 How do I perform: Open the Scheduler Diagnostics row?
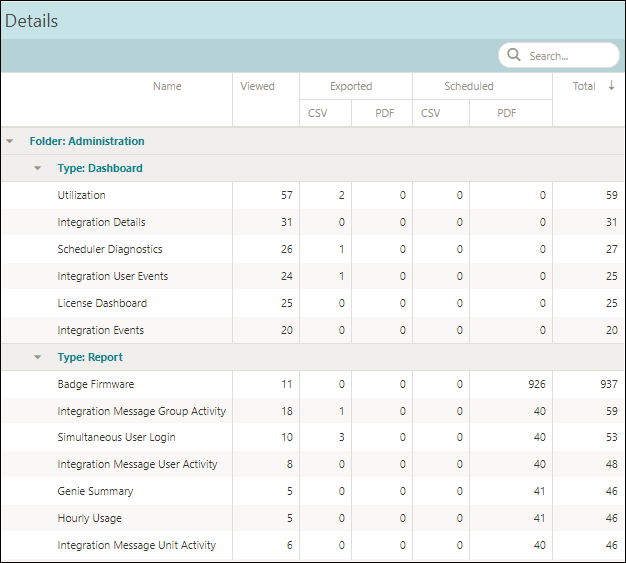(x=313, y=249)
